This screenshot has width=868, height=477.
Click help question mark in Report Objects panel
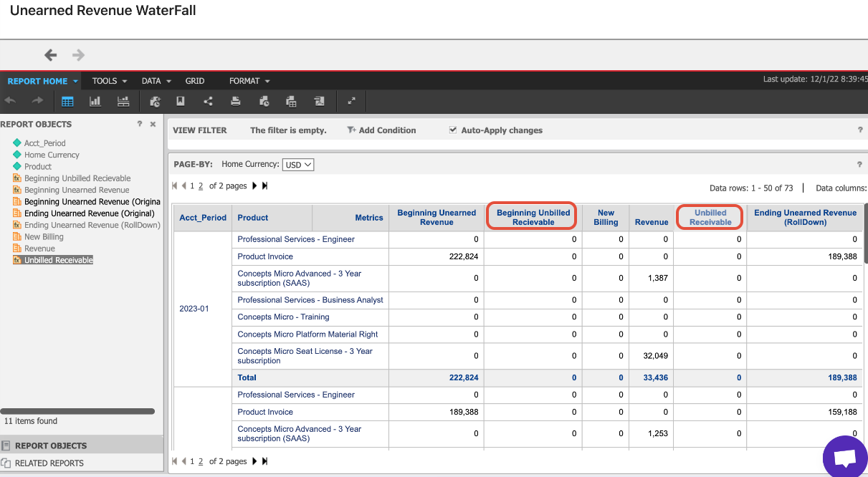[140, 124]
